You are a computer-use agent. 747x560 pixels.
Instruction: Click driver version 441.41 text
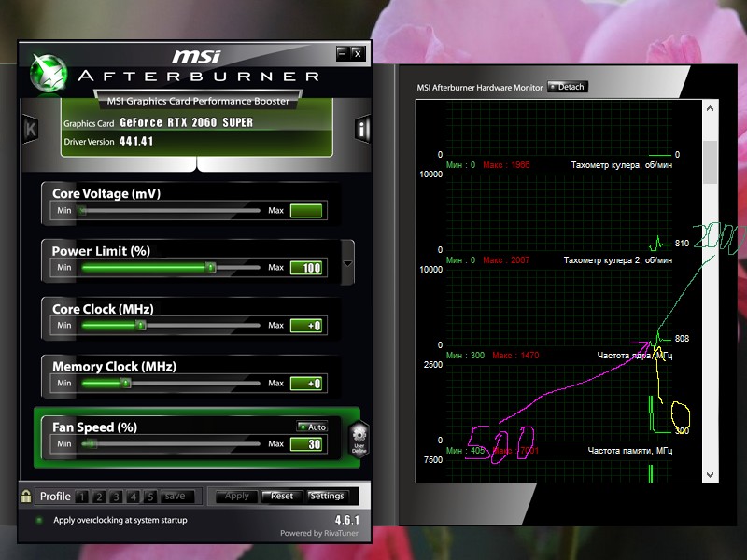(136, 142)
